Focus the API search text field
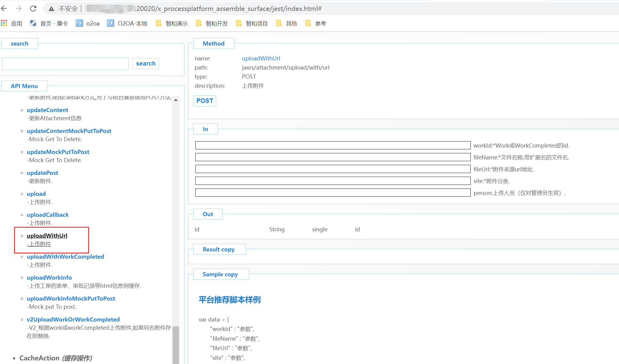This screenshot has height=364, width=619. tap(65, 64)
